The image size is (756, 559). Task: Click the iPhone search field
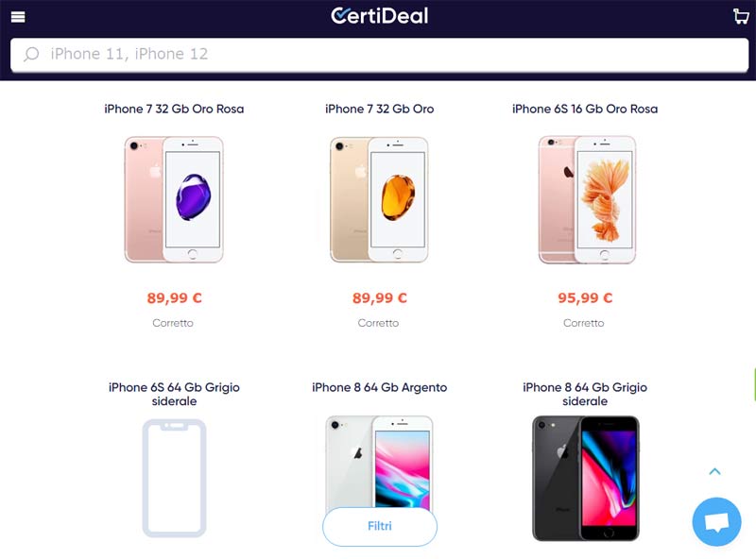[380, 54]
